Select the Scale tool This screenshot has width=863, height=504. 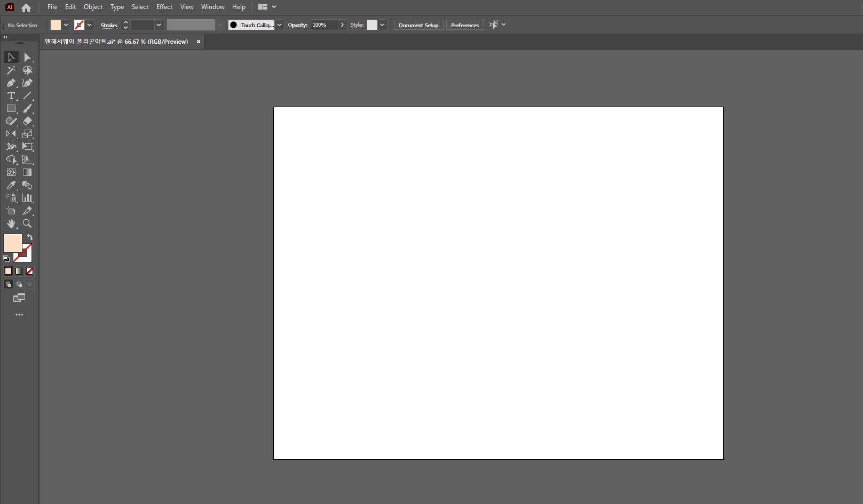(x=28, y=134)
